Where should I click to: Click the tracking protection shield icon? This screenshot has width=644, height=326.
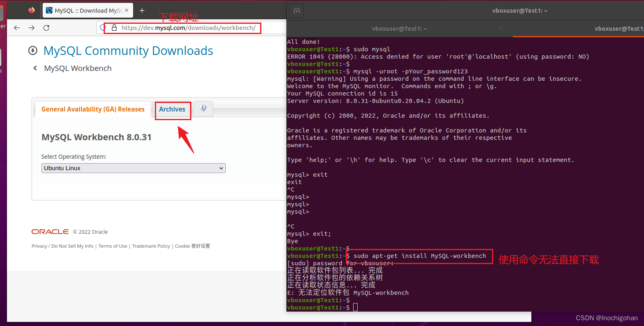pyautogui.click(x=102, y=28)
